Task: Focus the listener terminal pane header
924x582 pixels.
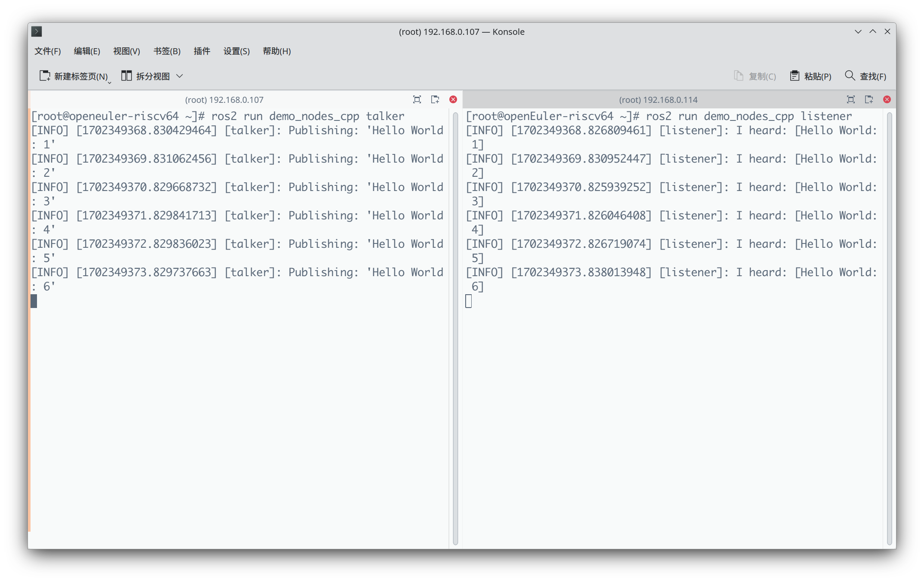Action: 658,100
